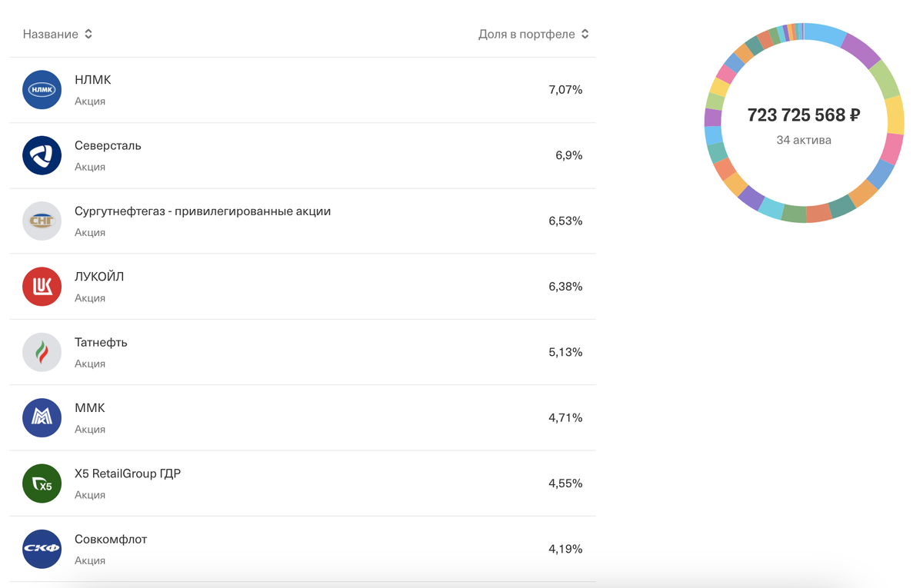The image size is (923, 588).
Task: Click the portfolio total 723 725 568 ₽
Action: (x=804, y=115)
